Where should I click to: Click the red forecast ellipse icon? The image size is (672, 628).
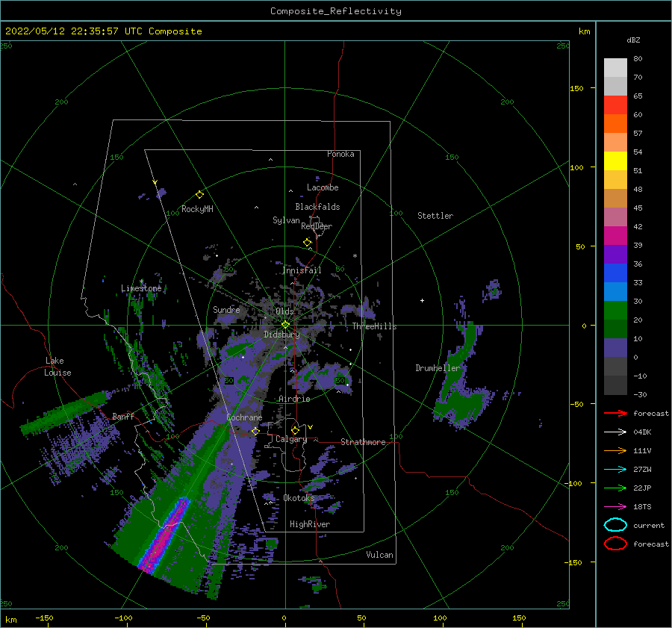point(615,544)
